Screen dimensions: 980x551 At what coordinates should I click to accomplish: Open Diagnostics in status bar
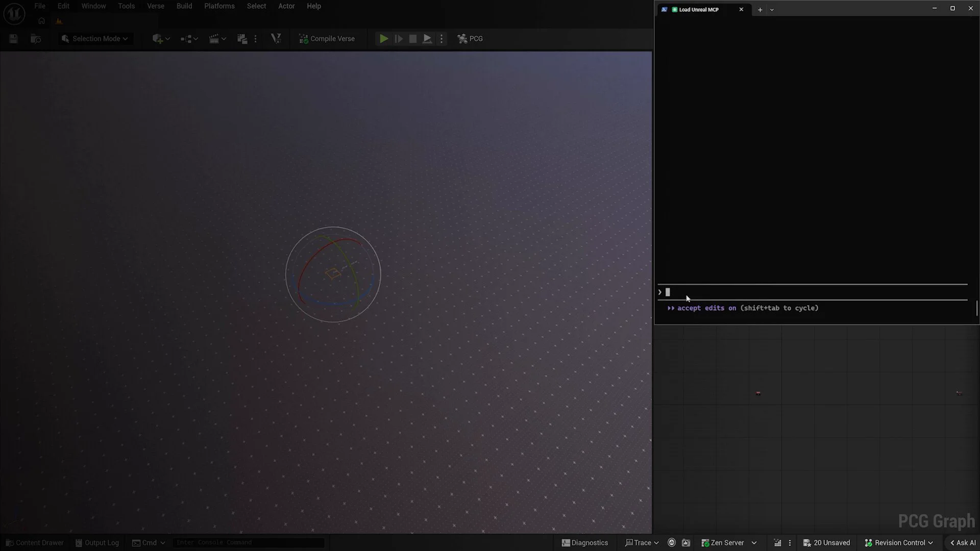[585, 543]
